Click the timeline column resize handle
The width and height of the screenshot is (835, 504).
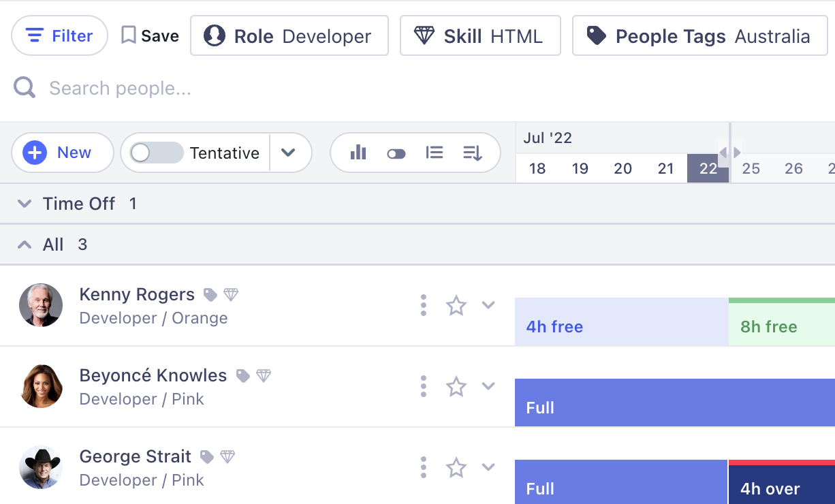click(730, 153)
